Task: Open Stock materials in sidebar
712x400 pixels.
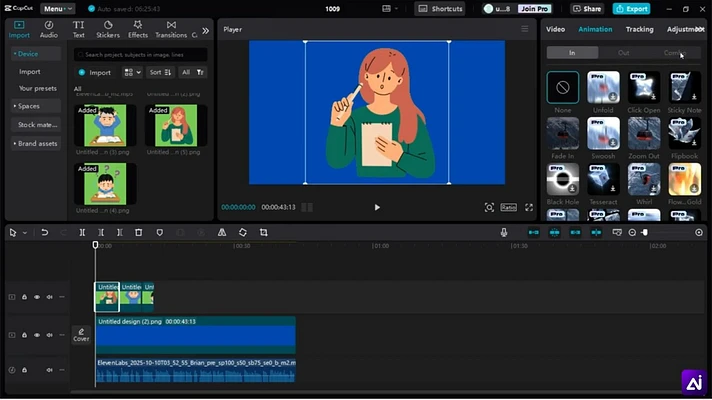Action: click(x=36, y=124)
